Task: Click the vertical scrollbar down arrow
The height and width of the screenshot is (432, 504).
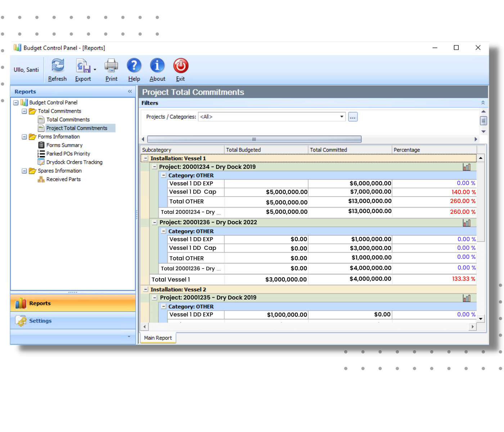Action: 481,319
